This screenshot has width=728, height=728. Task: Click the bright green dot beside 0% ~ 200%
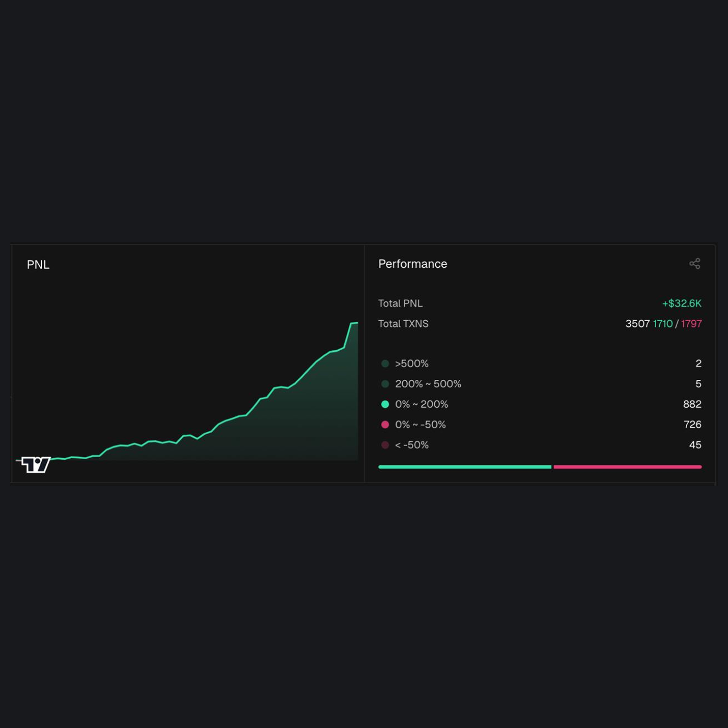pyautogui.click(x=385, y=404)
